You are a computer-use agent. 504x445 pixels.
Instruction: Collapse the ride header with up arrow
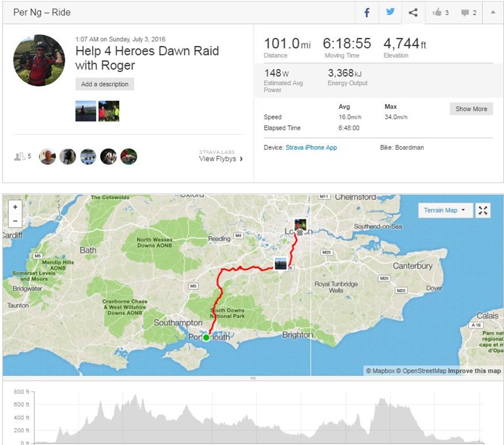point(493,13)
